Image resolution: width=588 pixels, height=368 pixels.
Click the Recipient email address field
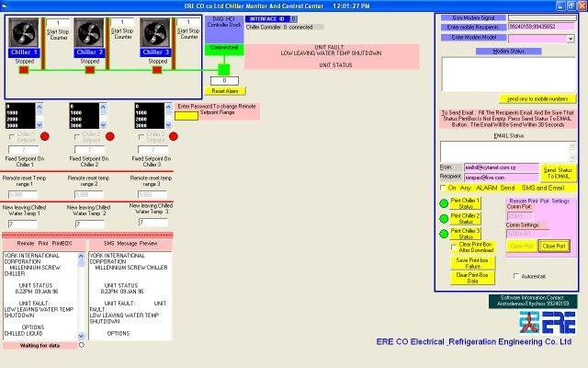(x=502, y=178)
